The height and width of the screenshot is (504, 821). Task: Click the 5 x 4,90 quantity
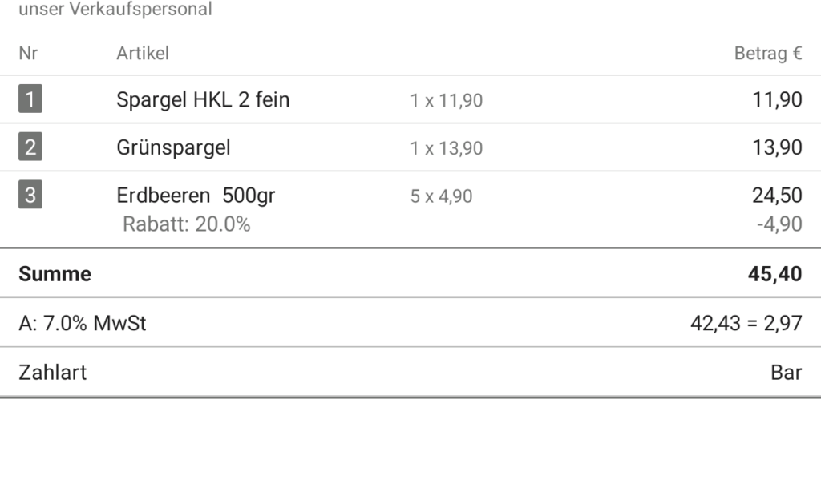click(441, 196)
